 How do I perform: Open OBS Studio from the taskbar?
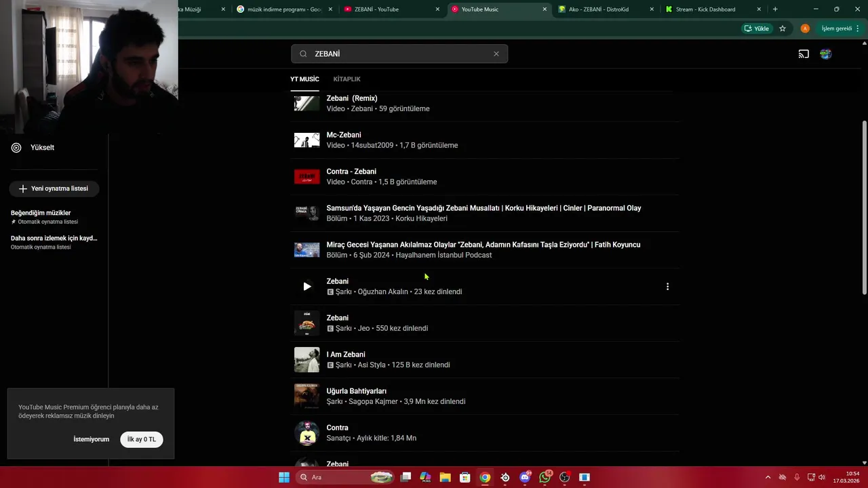(565, 477)
